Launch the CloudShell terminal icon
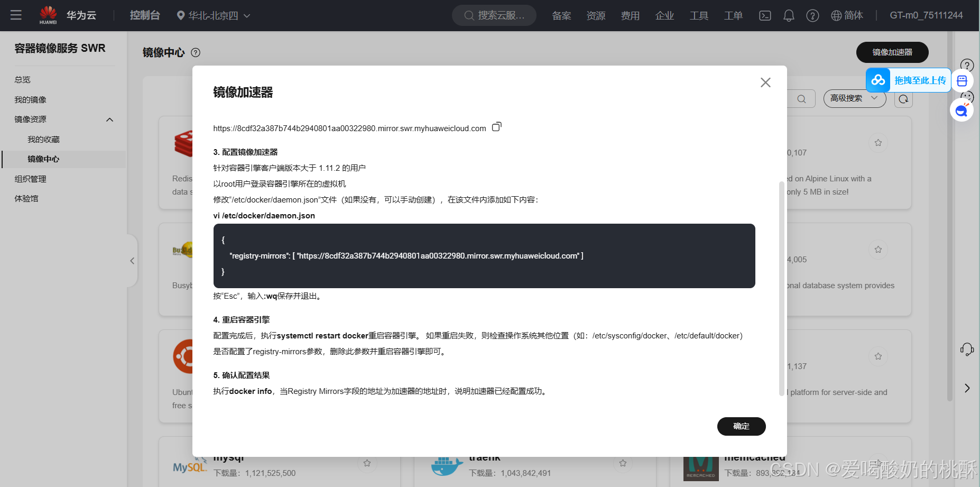 click(x=765, y=16)
